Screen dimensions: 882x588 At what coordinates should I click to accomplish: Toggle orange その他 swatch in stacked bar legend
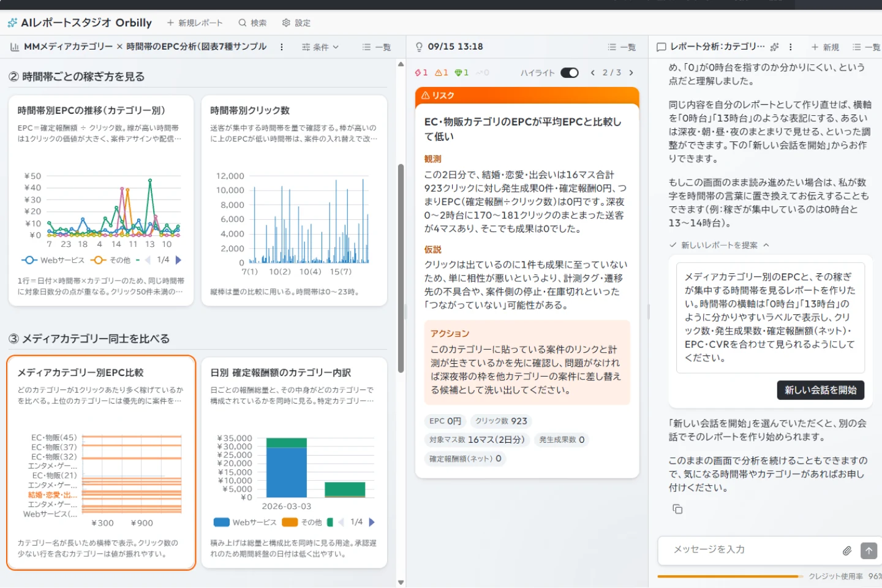click(x=290, y=522)
